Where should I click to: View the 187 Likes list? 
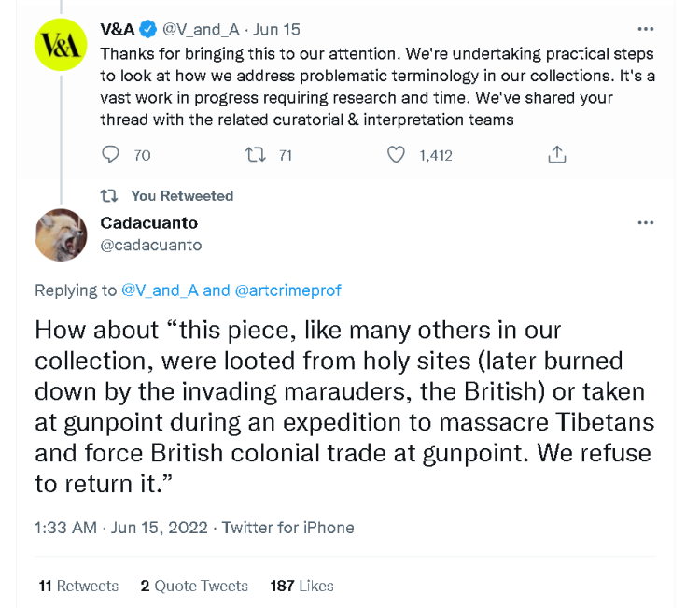[x=301, y=586]
